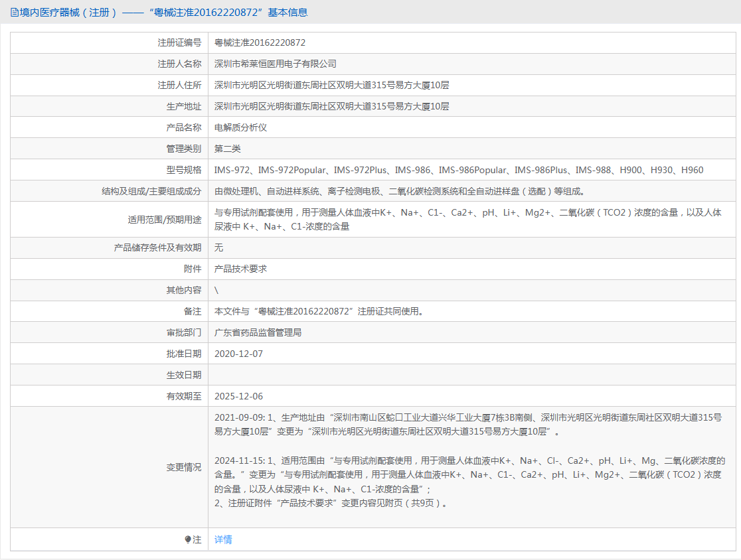Click the 2021-09-09 change record entry
Screen dimensions: 741x560
[x=468, y=425]
